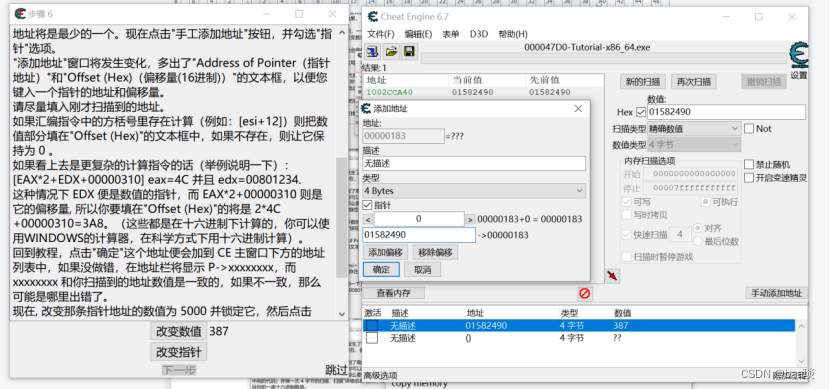Viewport: 830px width, 389px height.
Task: Click 移除偏移 button
Action: coord(435,252)
